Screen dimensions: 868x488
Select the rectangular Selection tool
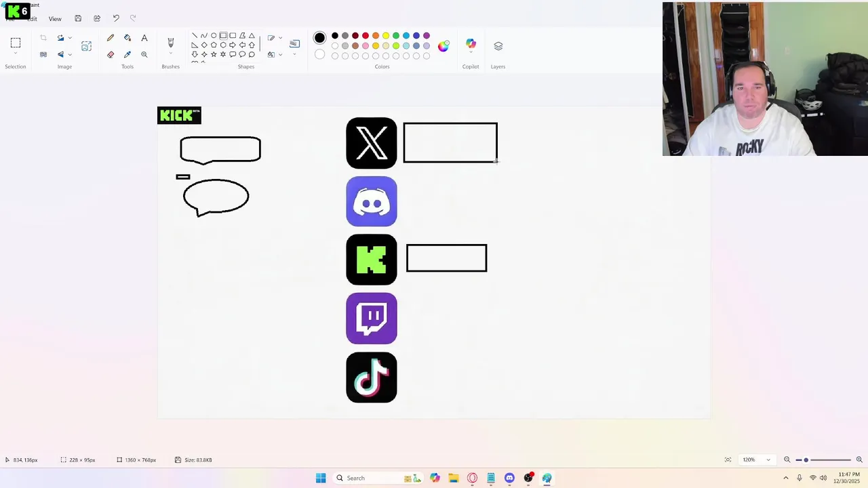click(16, 43)
